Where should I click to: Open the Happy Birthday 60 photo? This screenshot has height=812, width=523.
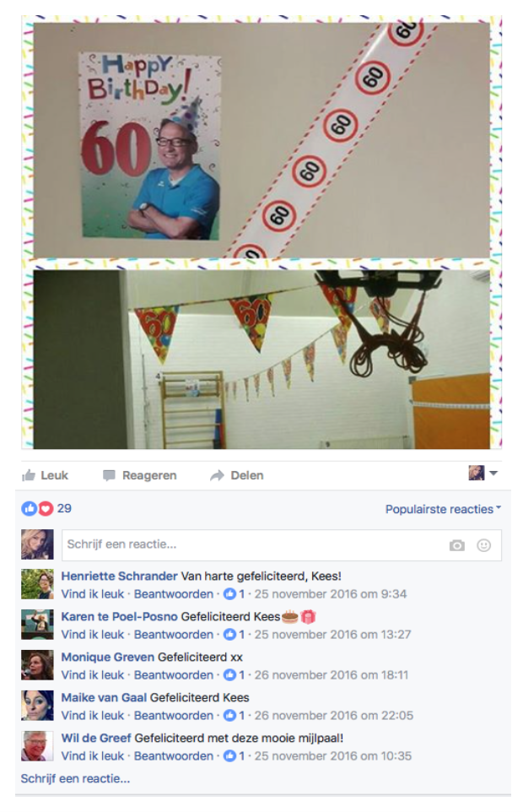(261, 140)
